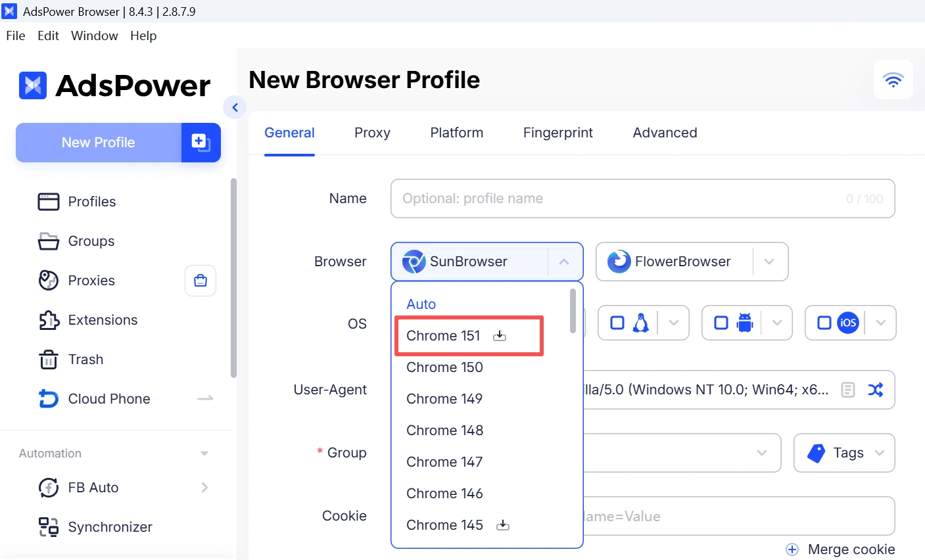Expand the Linux version dropdown arrow
The height and width of the screenshot is (560, 925).
(x=673, y=323)
